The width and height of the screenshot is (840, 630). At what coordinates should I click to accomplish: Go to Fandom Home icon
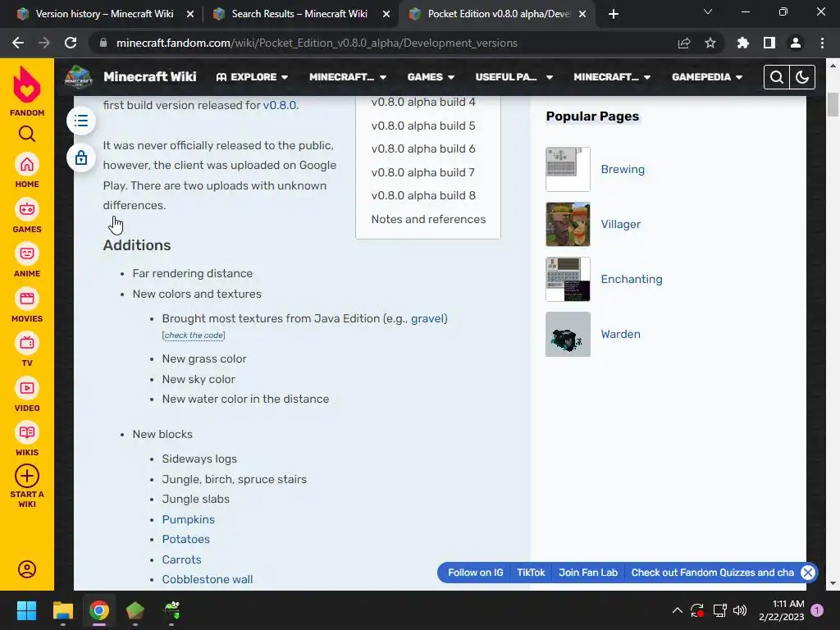pyautogui.click(x=27, y=165)
